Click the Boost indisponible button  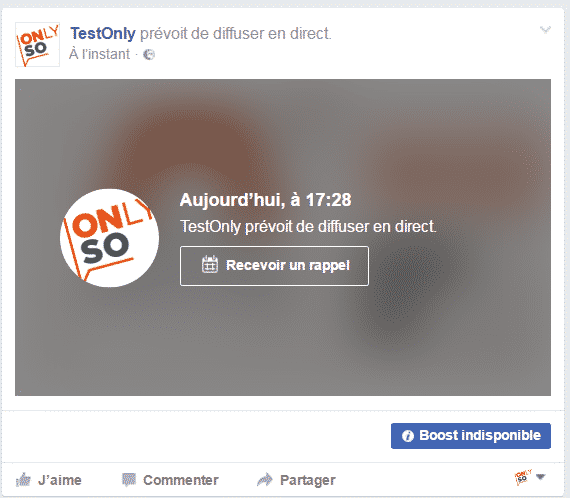471,435
